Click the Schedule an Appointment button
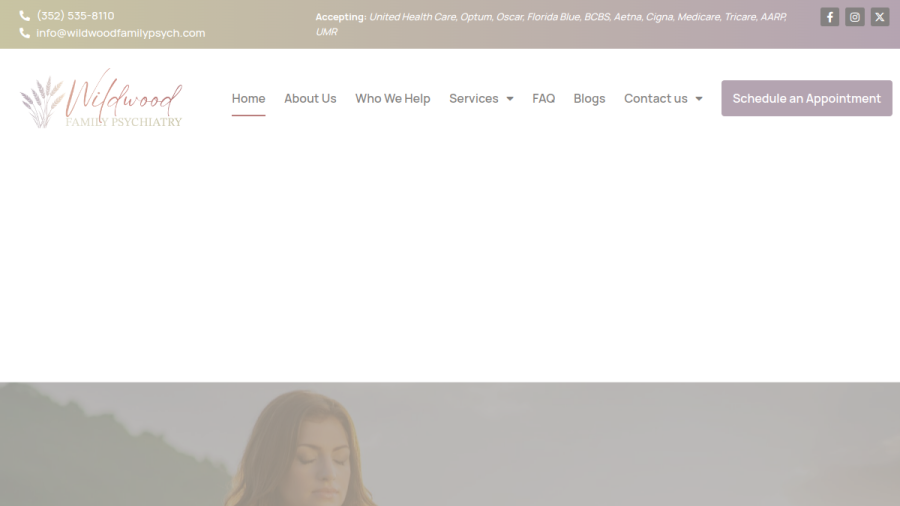Image resolution: width=900 pixels, height=506 pixels. click(806, 98)
